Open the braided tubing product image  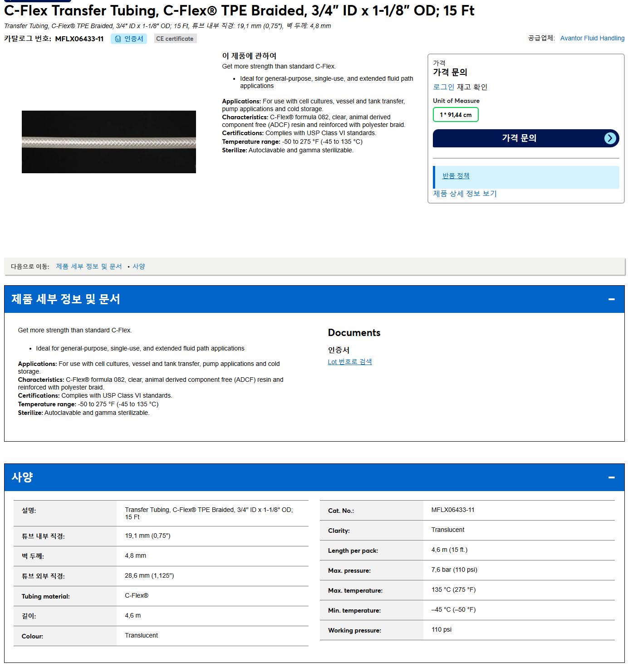tap(109, 142)
